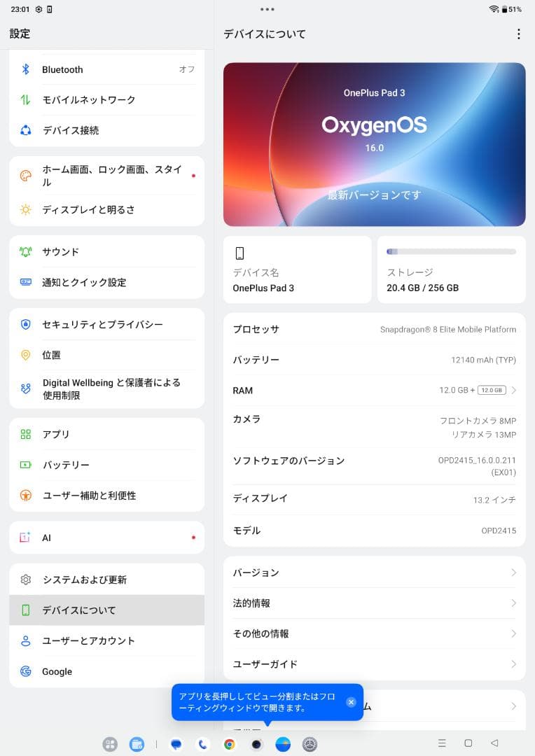535x756 pixels.
Task: Tap the AI sparkle icon
Action: (x=25, y=538)
